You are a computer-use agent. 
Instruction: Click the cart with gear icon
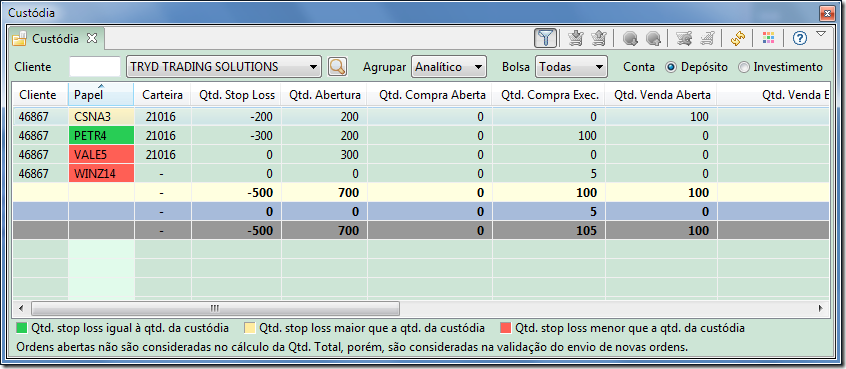(684, 38)
